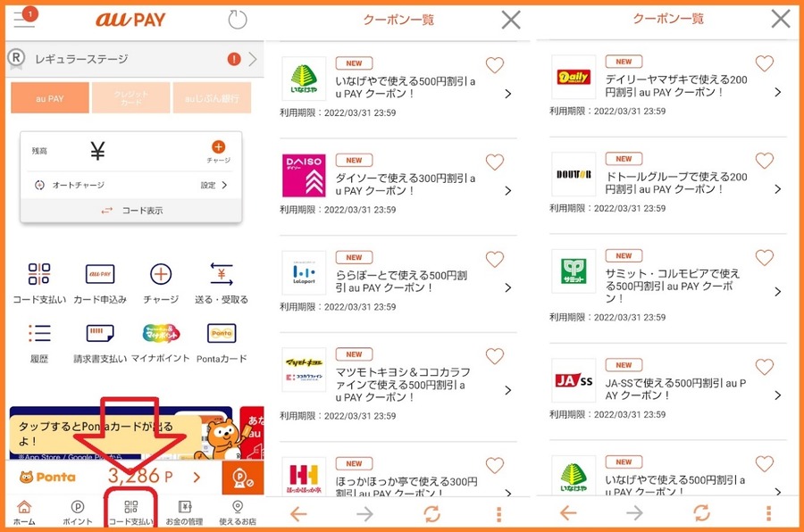Tap the orange alert icon on レギュラーステージ

pos(234,60)
